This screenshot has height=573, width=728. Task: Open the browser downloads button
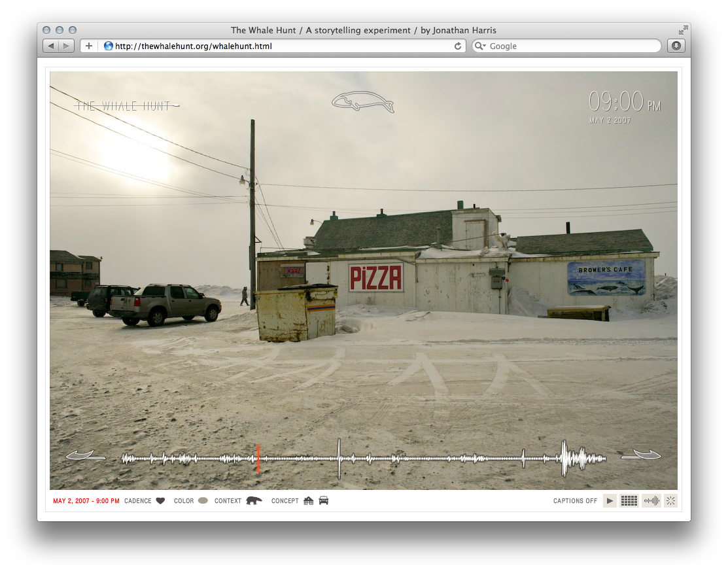pos(676,46)
